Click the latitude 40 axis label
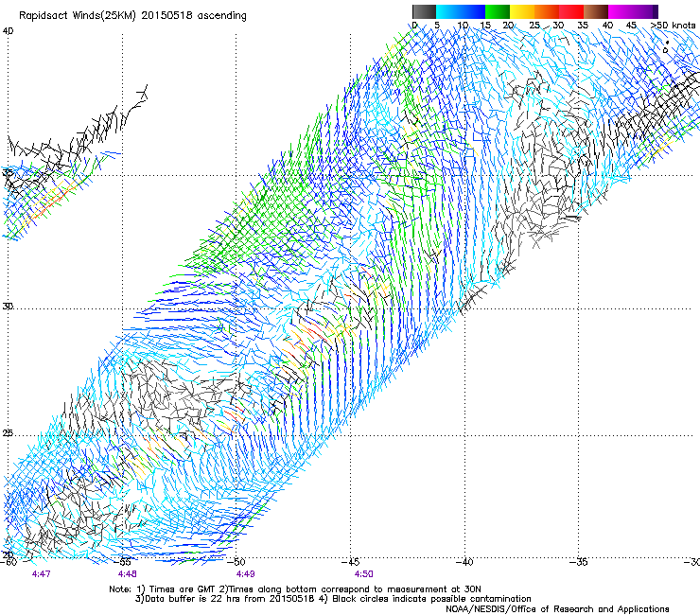700x615 pixels. pos(8,31)
